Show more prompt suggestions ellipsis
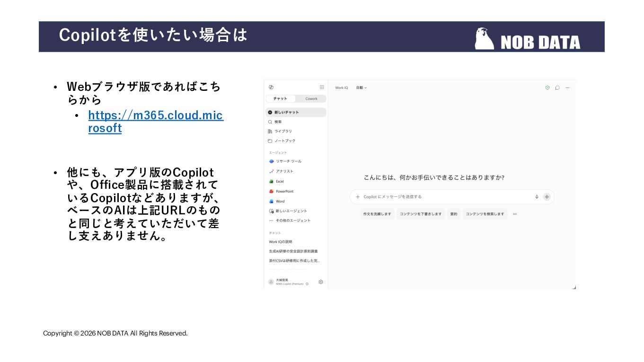The height and width of the screenshot is (362, 644). tap(515, 214)
